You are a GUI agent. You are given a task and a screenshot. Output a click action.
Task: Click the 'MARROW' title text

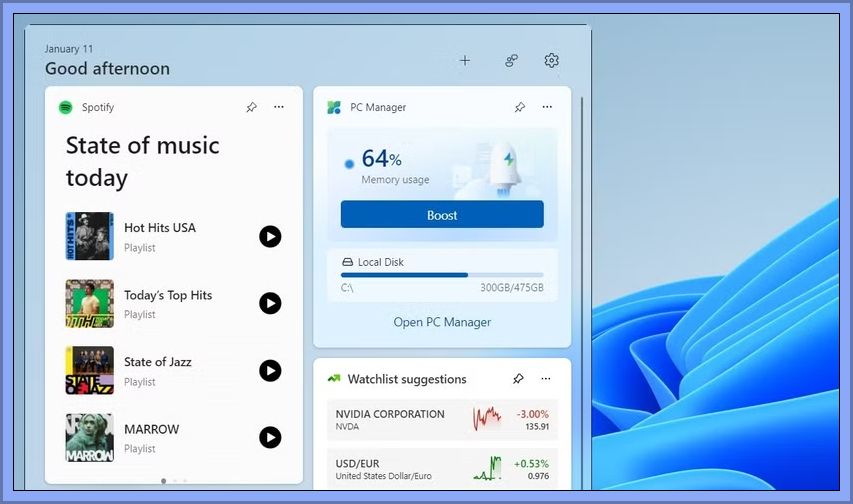(x=151, y=429)
